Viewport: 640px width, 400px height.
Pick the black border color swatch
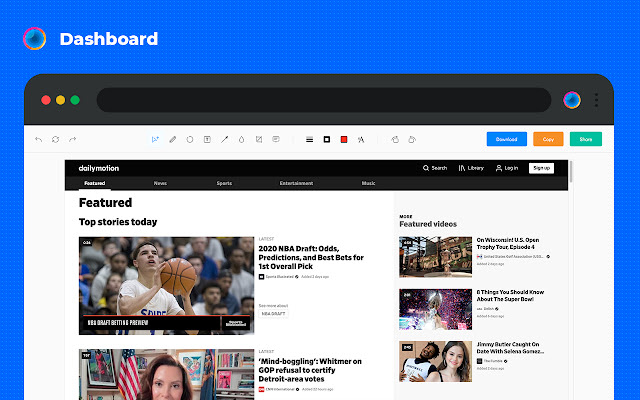click(327, 140)
